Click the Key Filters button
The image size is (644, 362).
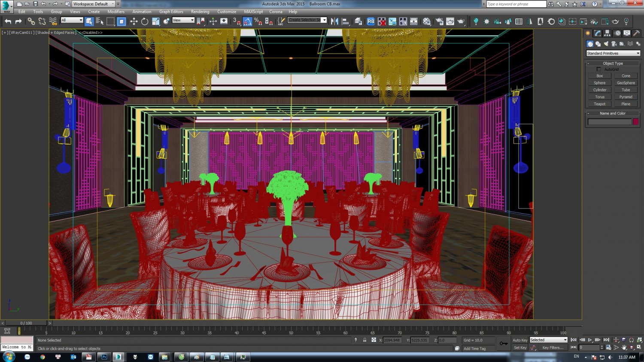tap(554, 347)
